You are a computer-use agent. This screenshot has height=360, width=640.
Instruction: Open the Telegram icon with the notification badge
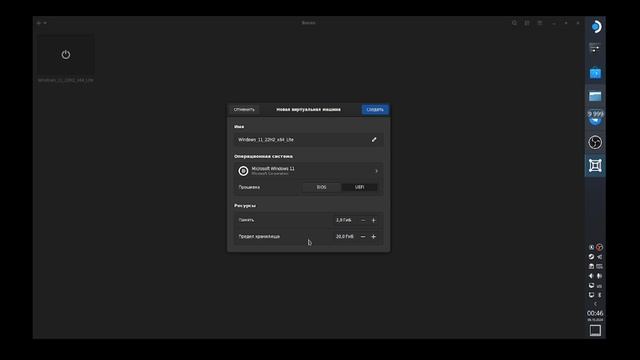(595, 118)
